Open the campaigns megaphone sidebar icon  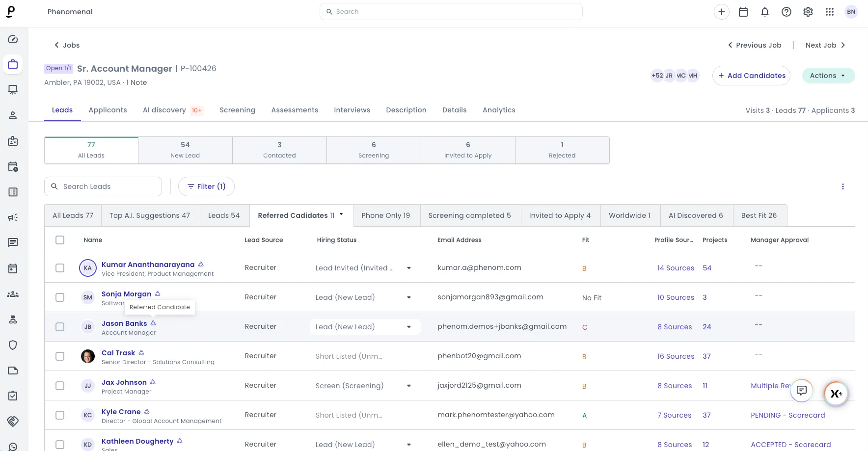pos(13,217)
